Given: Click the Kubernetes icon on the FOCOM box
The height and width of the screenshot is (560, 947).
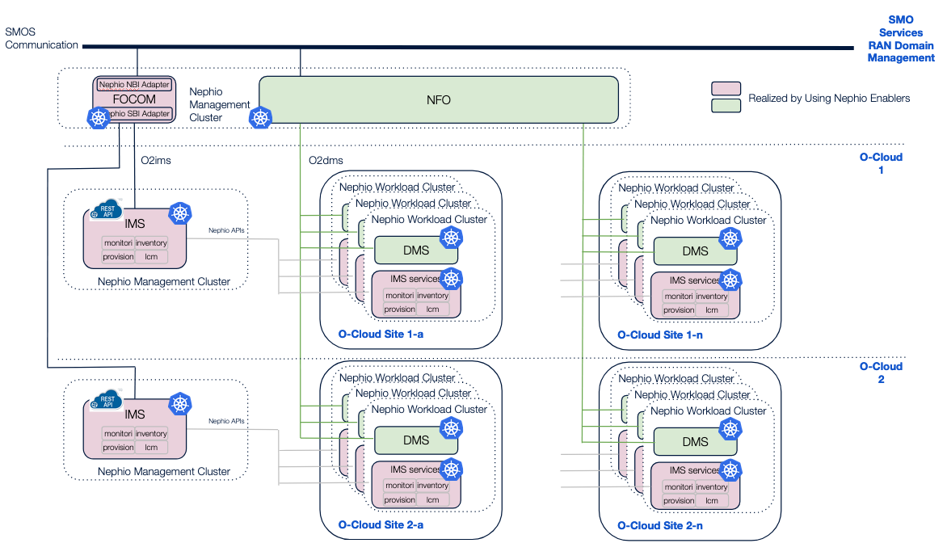Looking at the screenshot, I should pos(99,119).
